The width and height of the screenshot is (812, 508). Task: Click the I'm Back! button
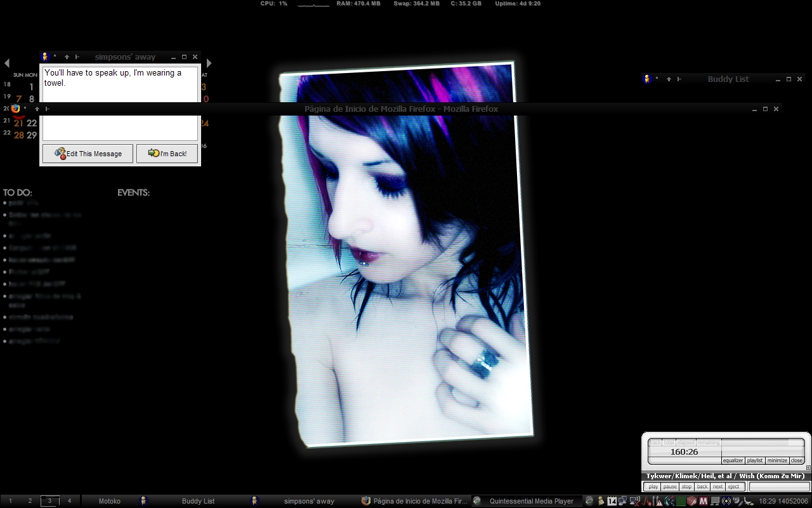(167, 154)
